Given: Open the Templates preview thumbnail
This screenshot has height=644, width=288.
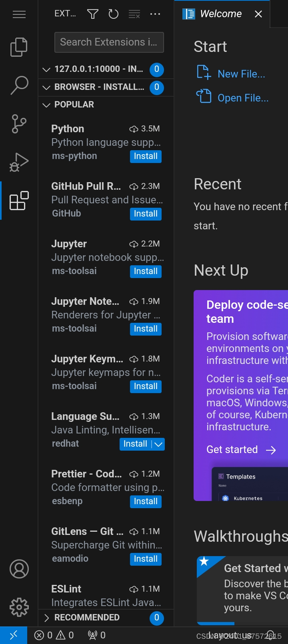Looking at the screenshot, I should click(x=250, y=484).
